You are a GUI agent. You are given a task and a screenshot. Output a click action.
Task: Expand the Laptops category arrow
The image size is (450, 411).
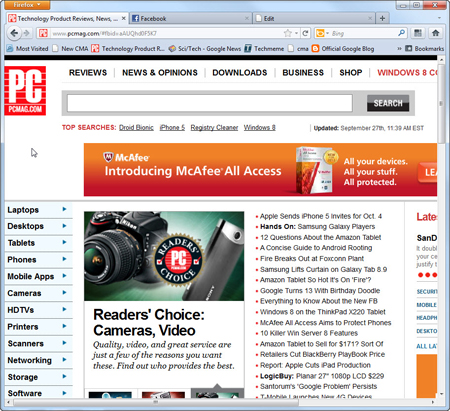tap(64, 209)
